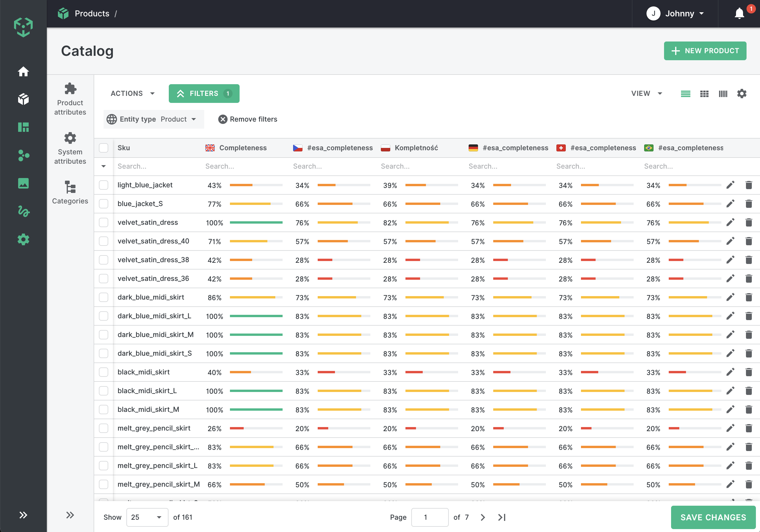Check the blue_jacket_S row checkbox
Image resolution: width=760 pixels, height=532 pixels.
point(104,204)
